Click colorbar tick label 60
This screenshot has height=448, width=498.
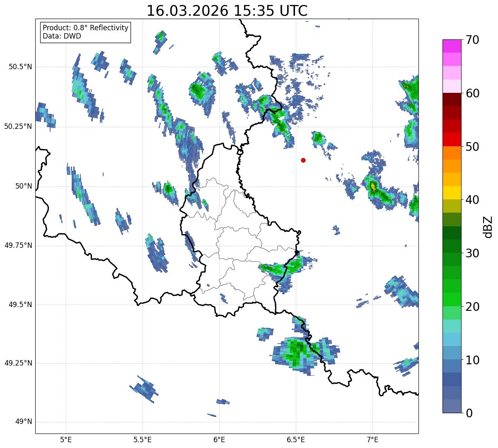[472, 93]
